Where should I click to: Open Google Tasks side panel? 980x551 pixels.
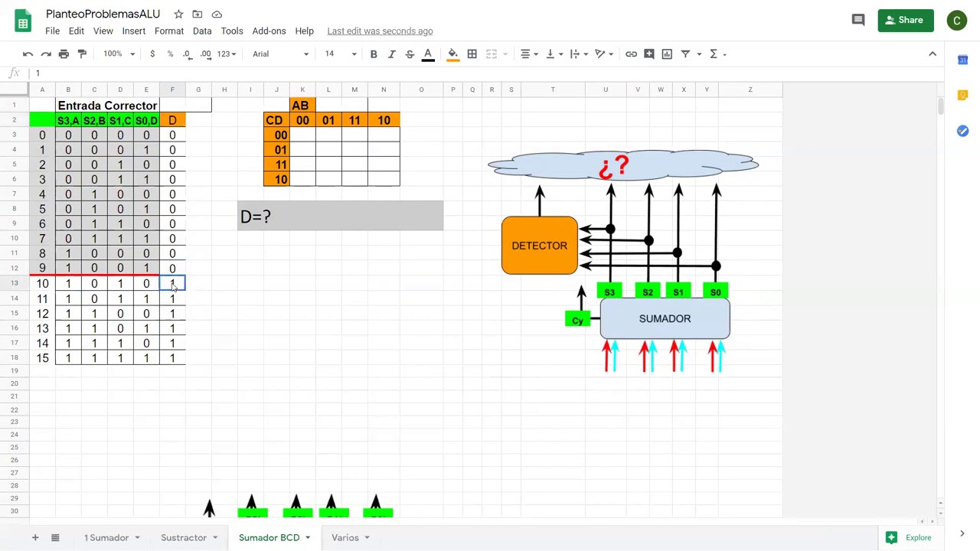point(962,131)
